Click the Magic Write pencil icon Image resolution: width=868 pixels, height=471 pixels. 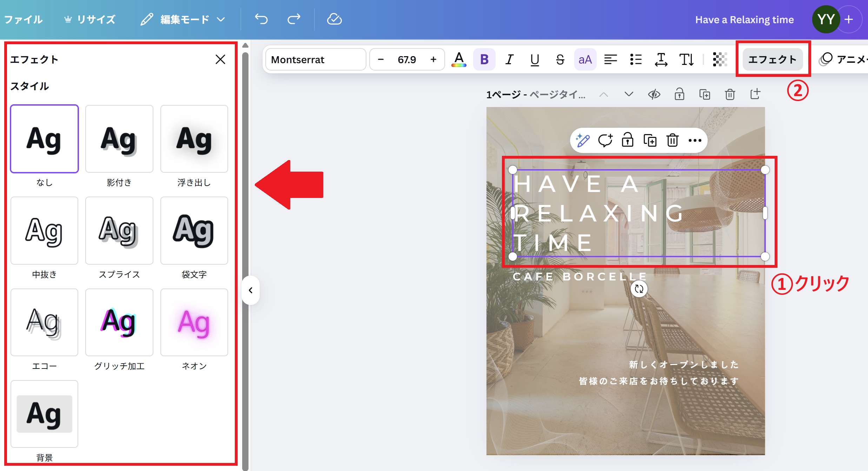click(x=583, y=141)
